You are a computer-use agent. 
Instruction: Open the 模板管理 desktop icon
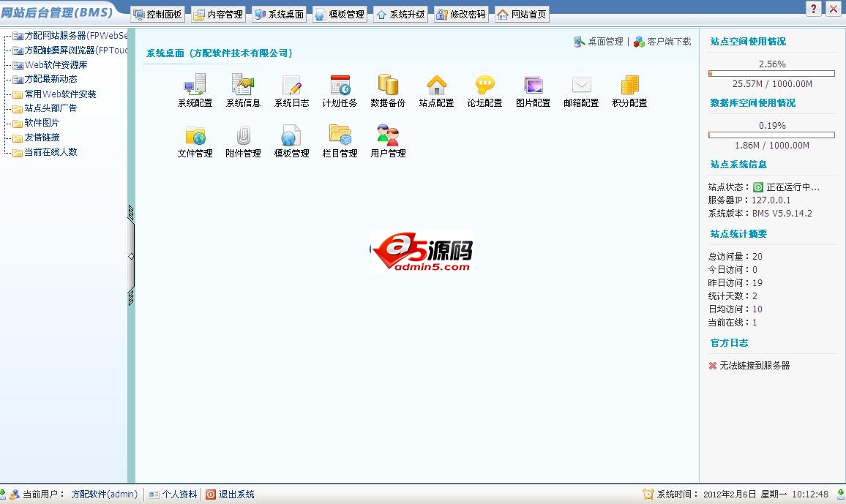pos(291,140)
